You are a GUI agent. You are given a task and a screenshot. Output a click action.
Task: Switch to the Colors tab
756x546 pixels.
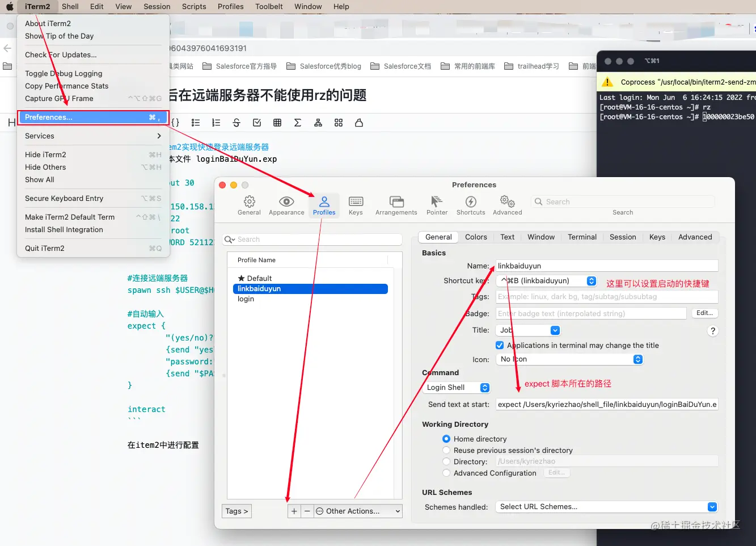pos(476,237)
